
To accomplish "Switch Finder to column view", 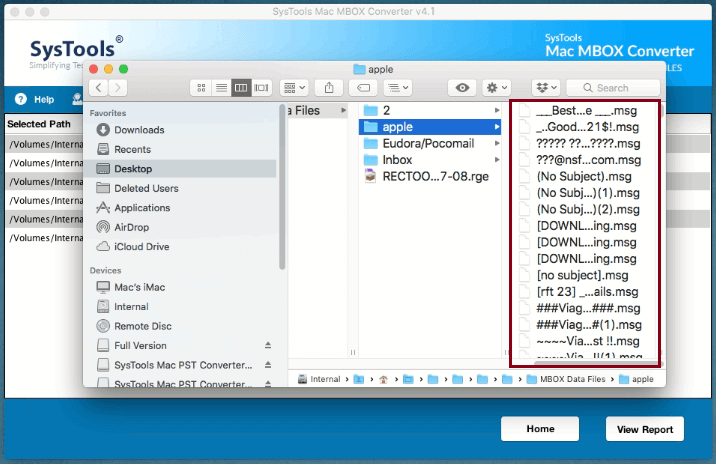I will coord(241,88).
